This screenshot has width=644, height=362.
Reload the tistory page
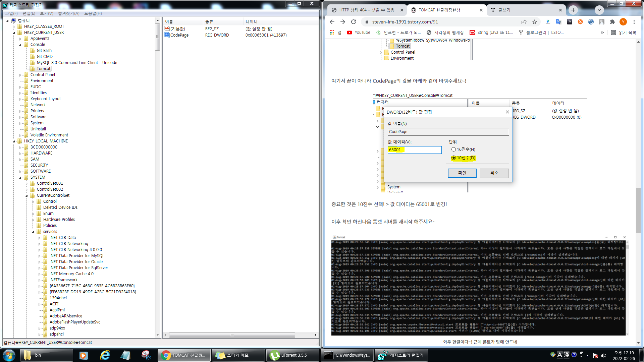coord(354,22)
